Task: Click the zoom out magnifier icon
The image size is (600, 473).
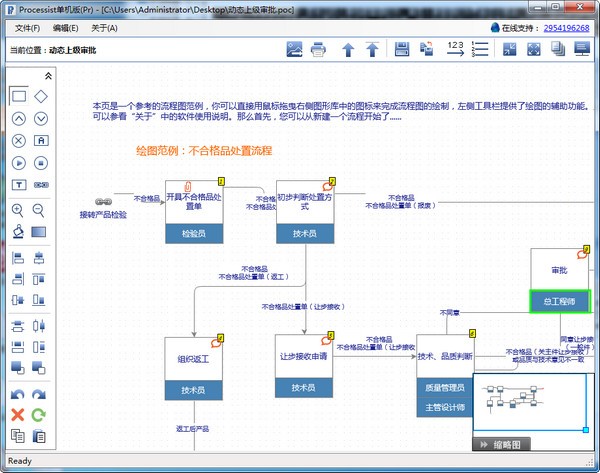Action: [40, 210]
